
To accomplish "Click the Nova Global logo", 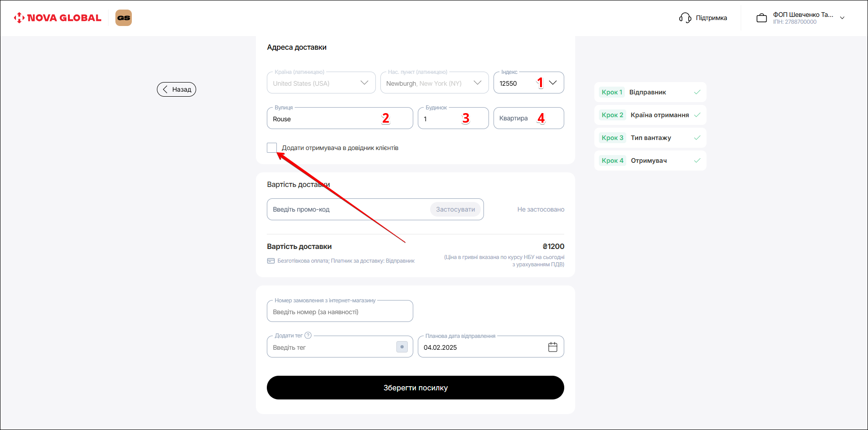I will point(57,18).
